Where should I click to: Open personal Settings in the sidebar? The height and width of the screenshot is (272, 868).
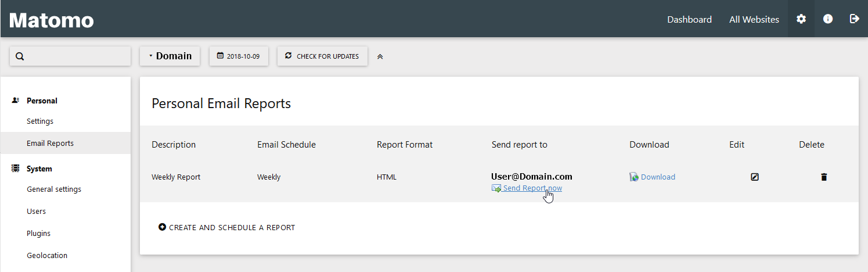(40, 121)
